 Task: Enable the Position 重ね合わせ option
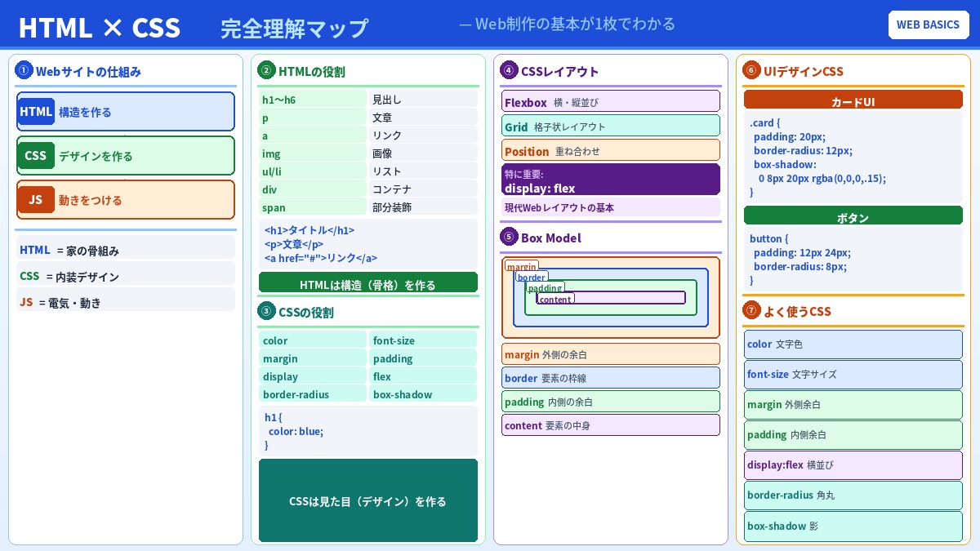611,150
